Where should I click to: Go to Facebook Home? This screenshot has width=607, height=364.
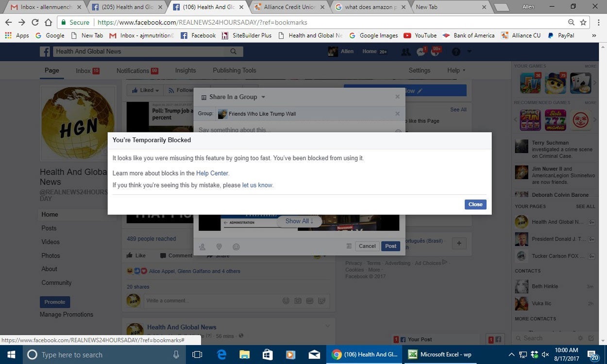pyautogui.click(x=369, y=51)
